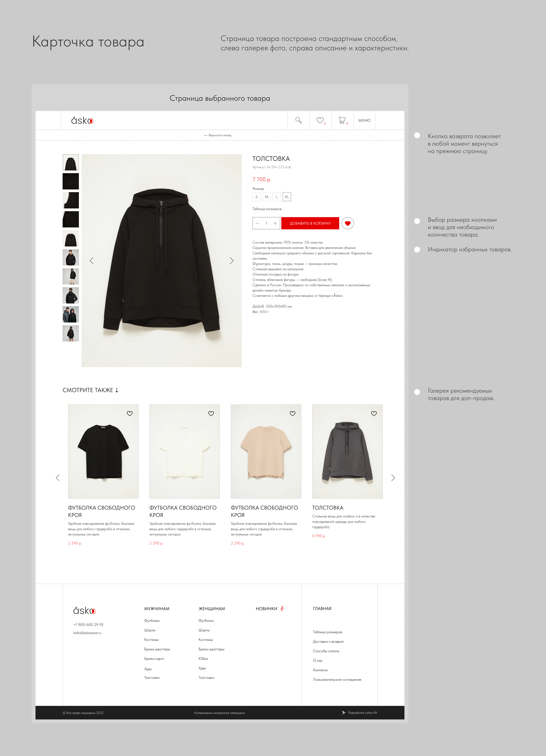This screenshot has height=756, width=546.
Task: Decrease quantity with the minus button
Action: pos(258,223)
